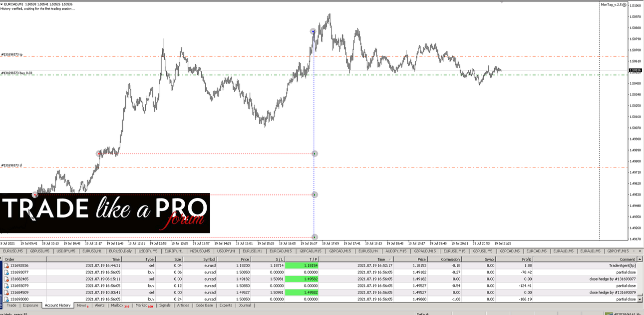Click the profit value -186.19
The height and width of the screenshot is (315, 644).
pos(525,299)
